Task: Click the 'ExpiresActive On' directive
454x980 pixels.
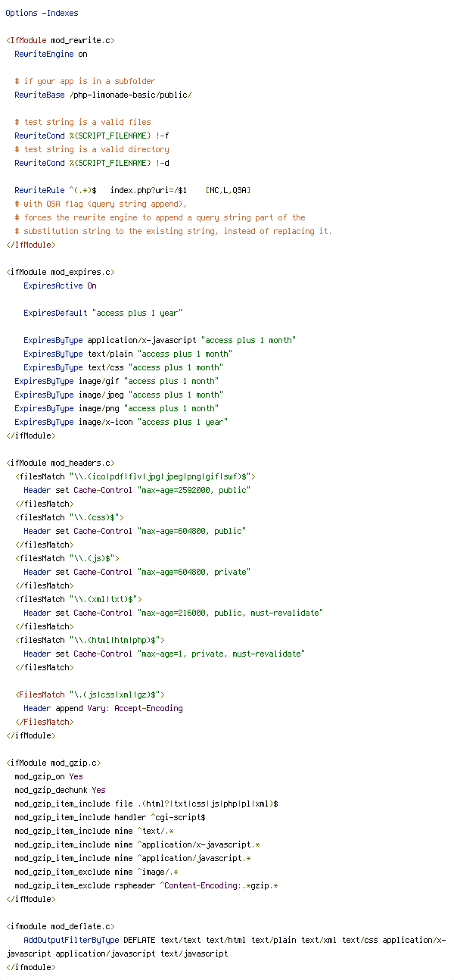Action: (x=60, y=286)
